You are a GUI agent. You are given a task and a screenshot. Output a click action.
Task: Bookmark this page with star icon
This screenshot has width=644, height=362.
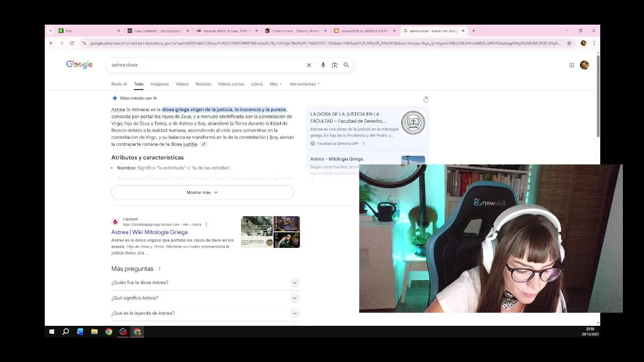pos(569,43)
